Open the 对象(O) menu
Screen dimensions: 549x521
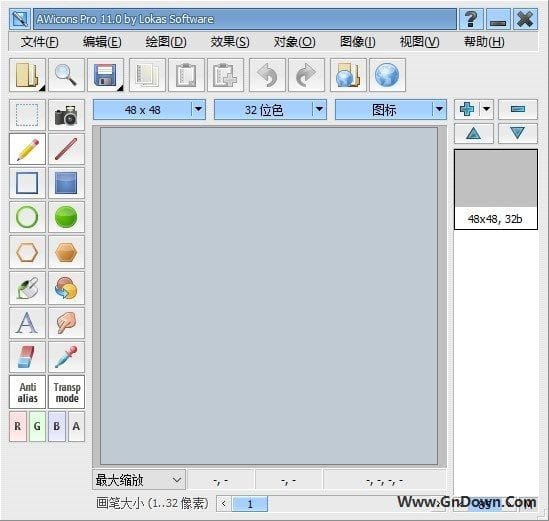coord(294,42)
